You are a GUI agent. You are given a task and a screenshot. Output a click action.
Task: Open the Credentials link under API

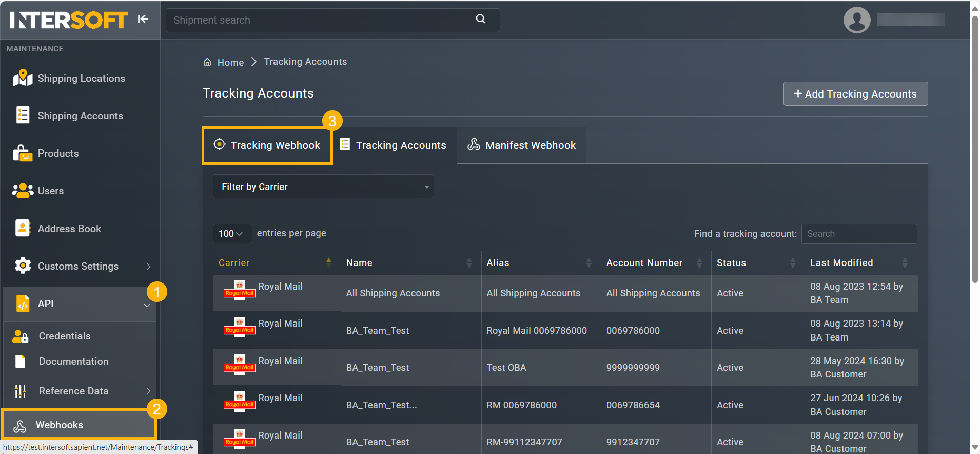[x=65, y=336]
